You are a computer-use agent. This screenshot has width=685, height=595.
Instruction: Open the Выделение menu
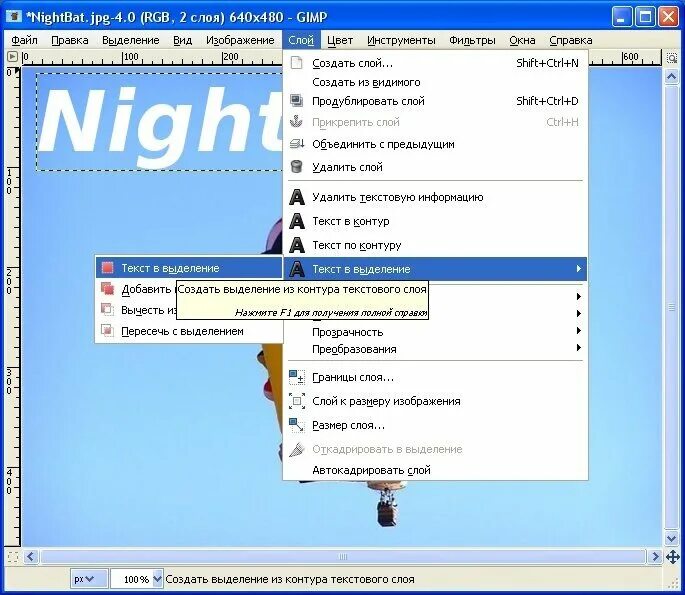coord(131,40)
